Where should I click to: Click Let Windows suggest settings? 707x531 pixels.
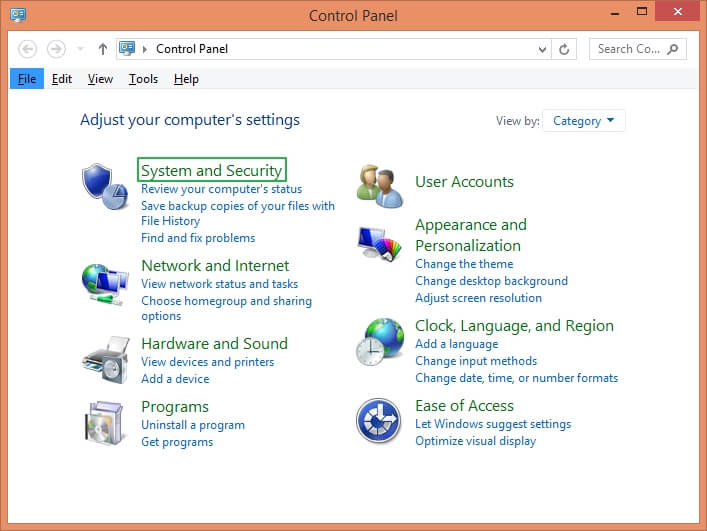[x=493, y=424]
